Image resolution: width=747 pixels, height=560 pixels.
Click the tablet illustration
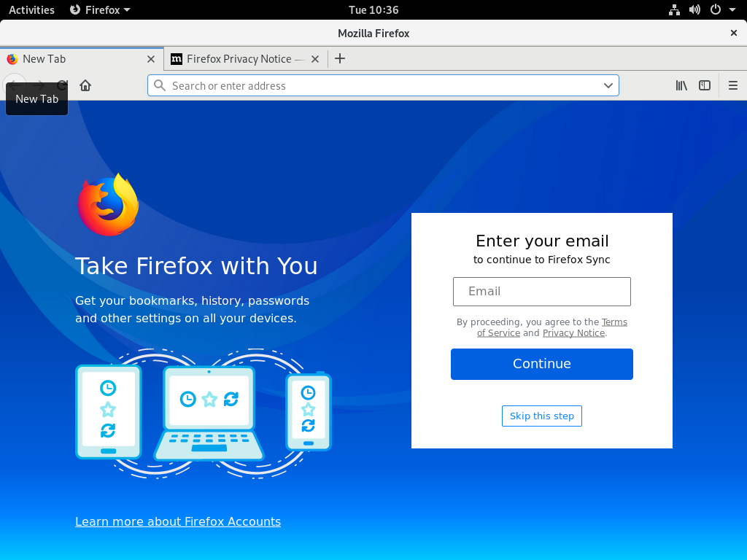[109, 412]
